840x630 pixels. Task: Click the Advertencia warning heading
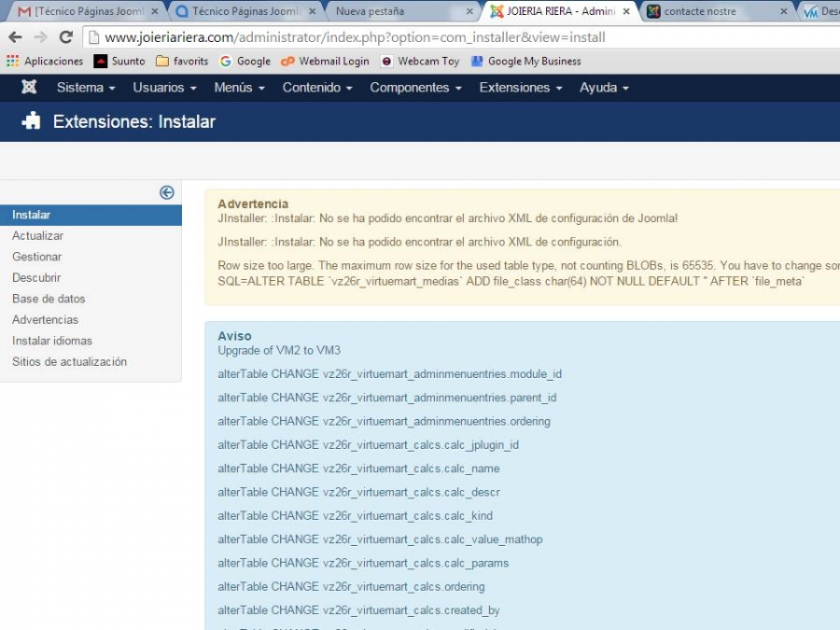(253, 203)
